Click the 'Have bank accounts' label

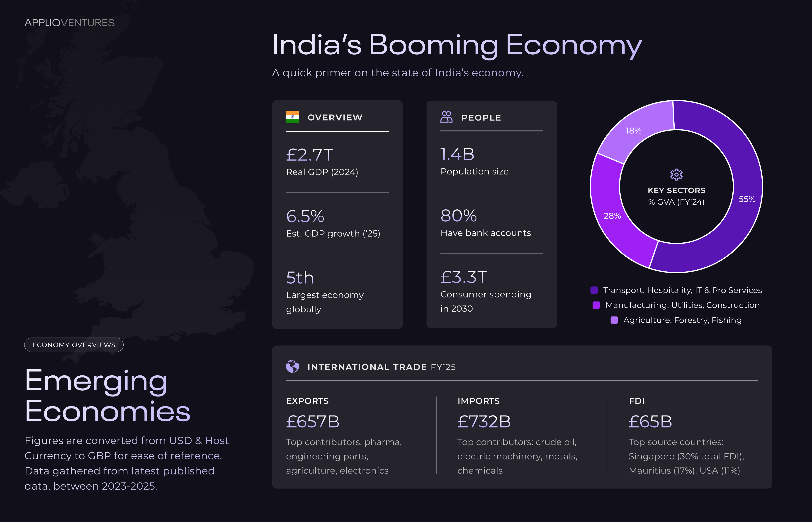[486, 233]
